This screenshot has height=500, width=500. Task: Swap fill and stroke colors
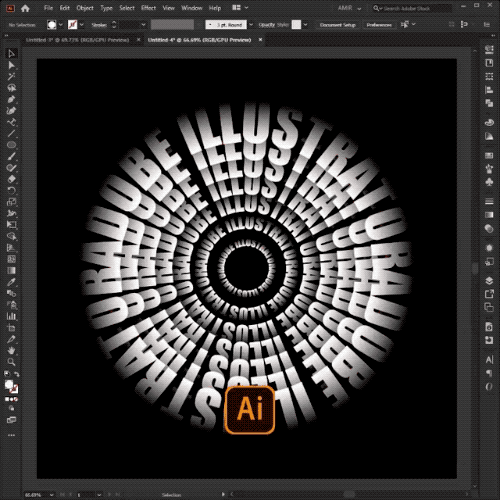click(x=16, y=374)
